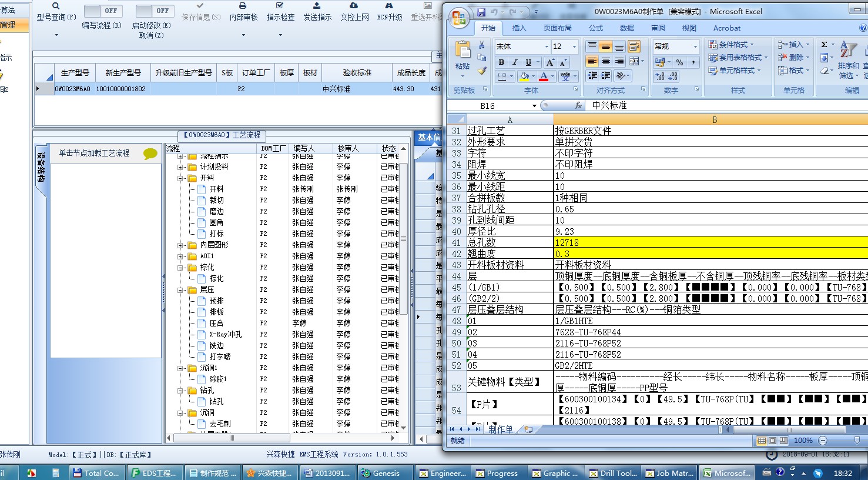868x480 pixels.
Task: Click the Excel zoom slider
Action: pos(856,440)
